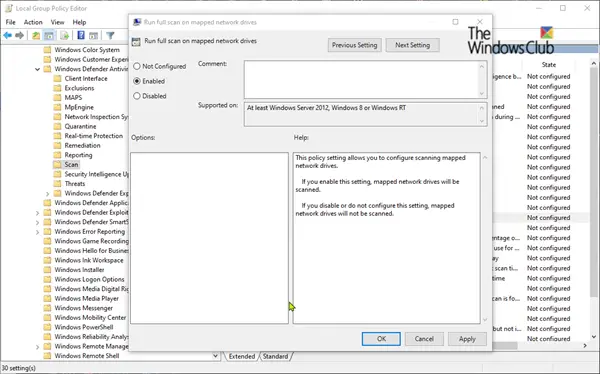Select Network Inspection System in the tree
The width and height of the screenshot is (600, 374).
[96, 117]
